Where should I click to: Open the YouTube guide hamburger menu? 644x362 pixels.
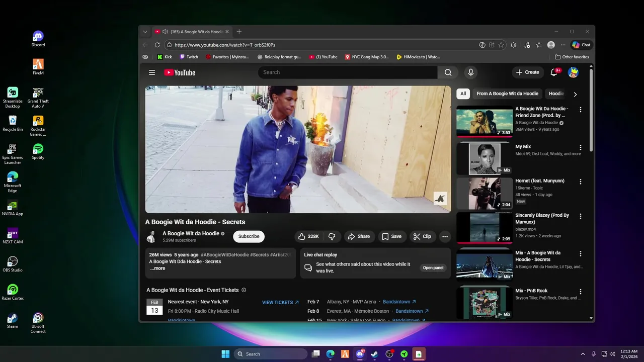point(152,72)
